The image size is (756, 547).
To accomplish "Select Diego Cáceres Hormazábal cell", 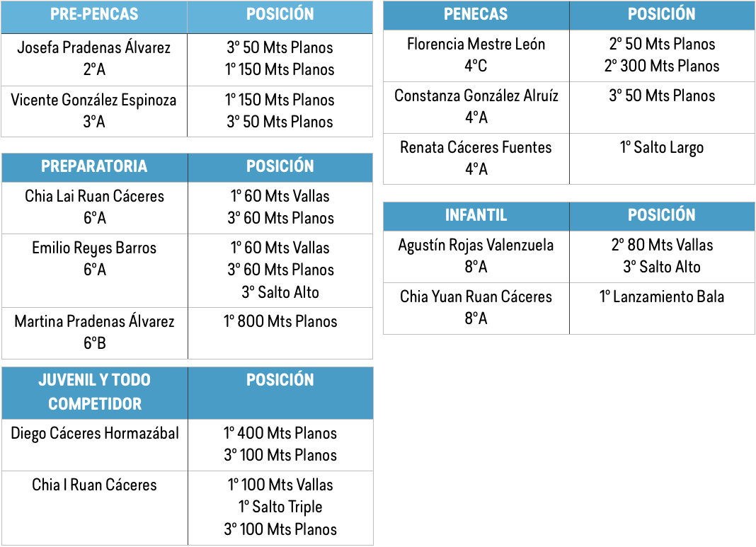I will coord(95,445).
